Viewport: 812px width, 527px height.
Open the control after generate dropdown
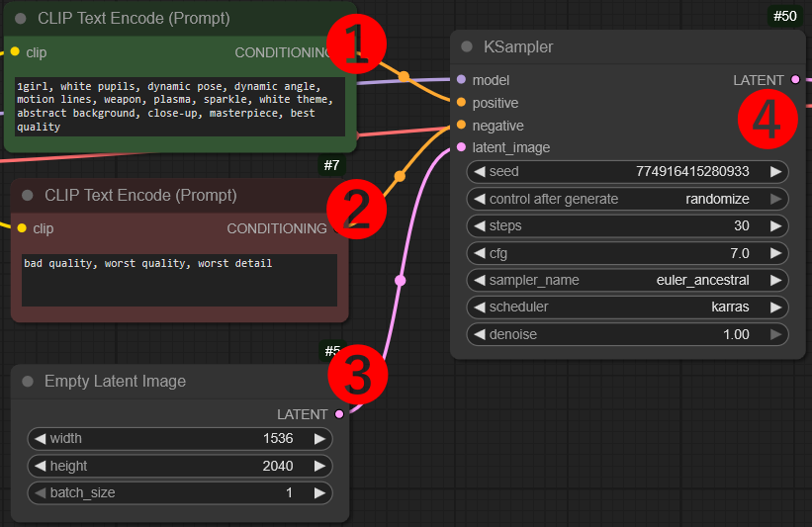[627, 199]
